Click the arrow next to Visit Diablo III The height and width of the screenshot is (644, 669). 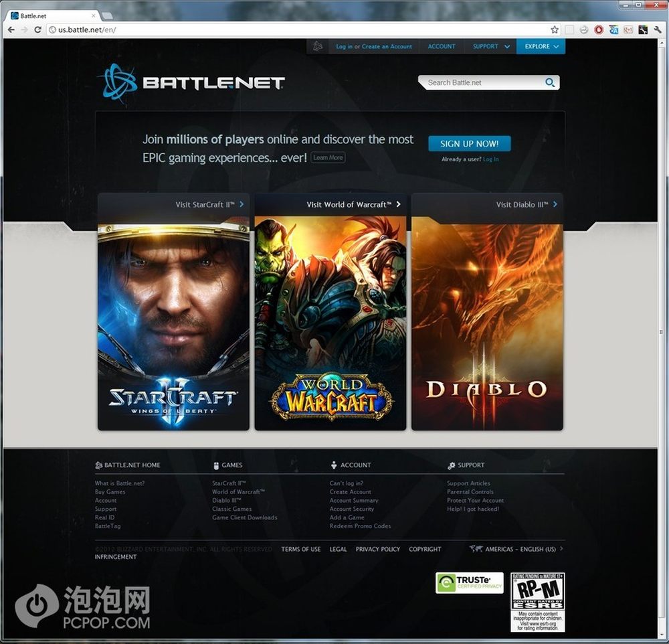pyautogui.click(x=555, y=204)
